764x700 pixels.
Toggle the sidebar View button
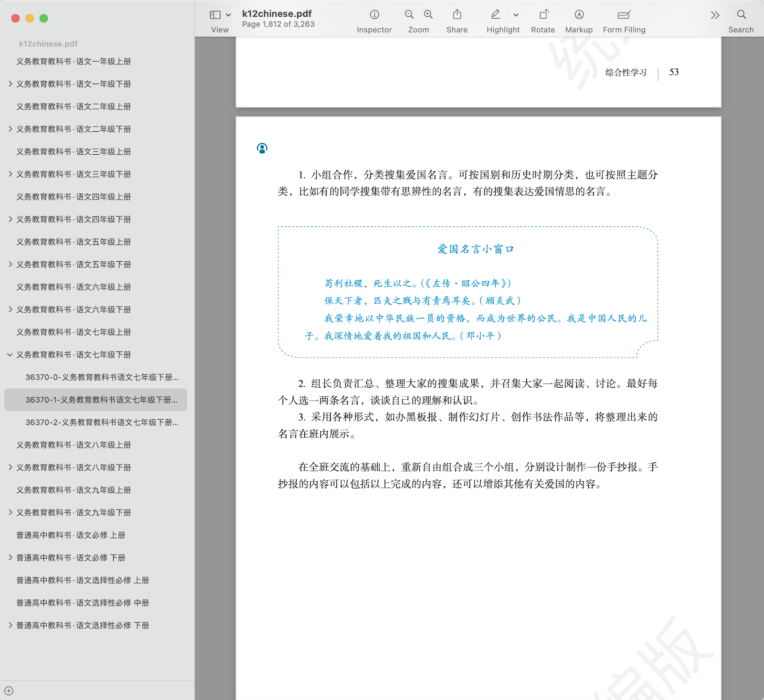tap(215, 15)
